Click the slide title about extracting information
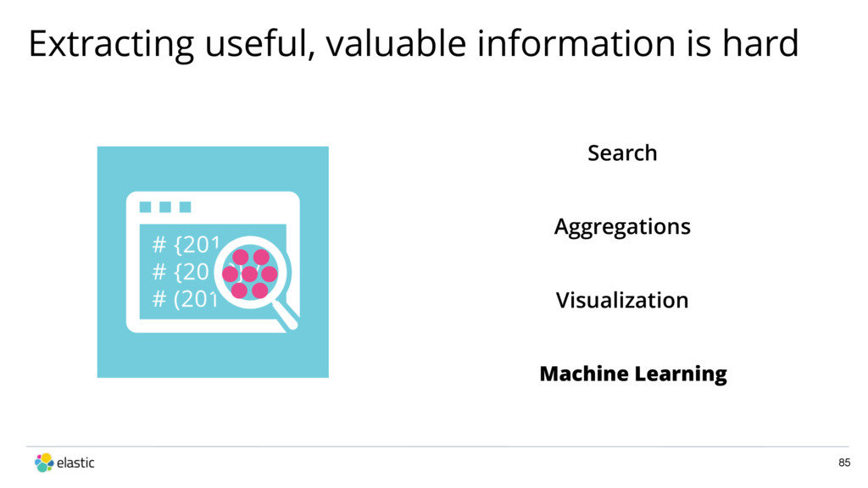The image size is (868, 488). 414,43
